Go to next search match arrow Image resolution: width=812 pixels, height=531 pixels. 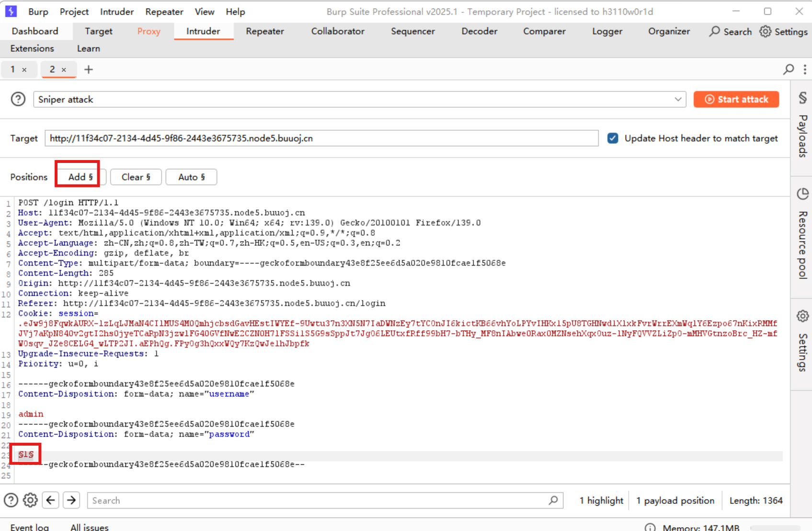point(71,500)
